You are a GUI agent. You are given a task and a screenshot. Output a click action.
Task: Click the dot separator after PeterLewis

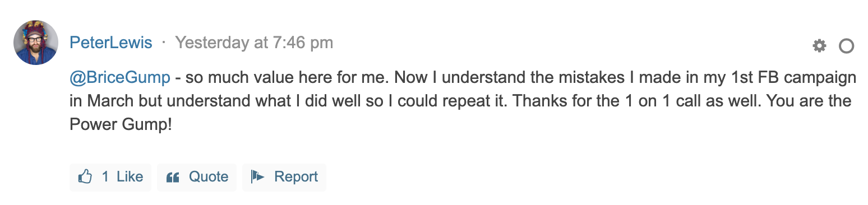click(164, 43)
